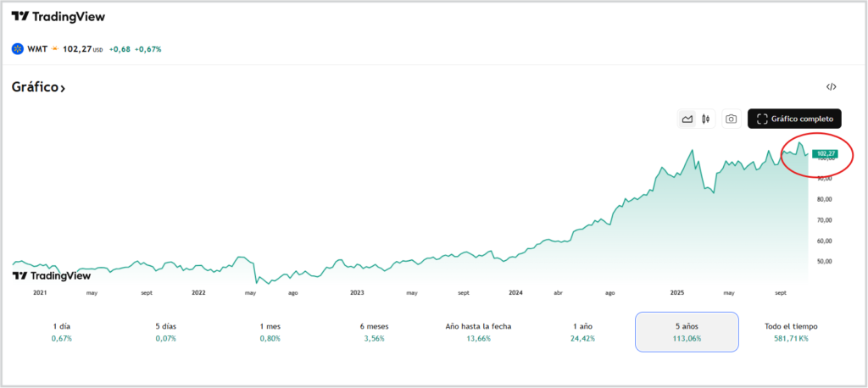This screenshot has width=868, height=388.
Task: Switch to the candlestick chart style
Action: coord(705,119)
